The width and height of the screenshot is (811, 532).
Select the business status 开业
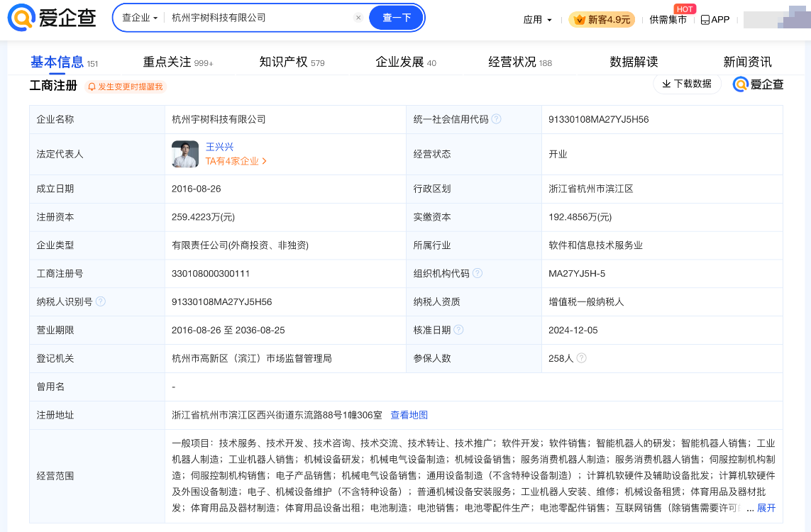click(x=558, y=154)
